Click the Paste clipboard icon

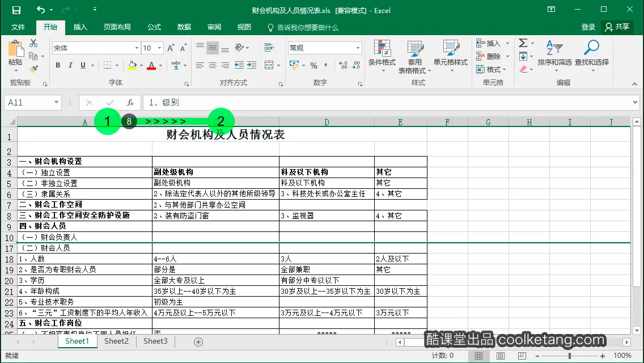16,48
